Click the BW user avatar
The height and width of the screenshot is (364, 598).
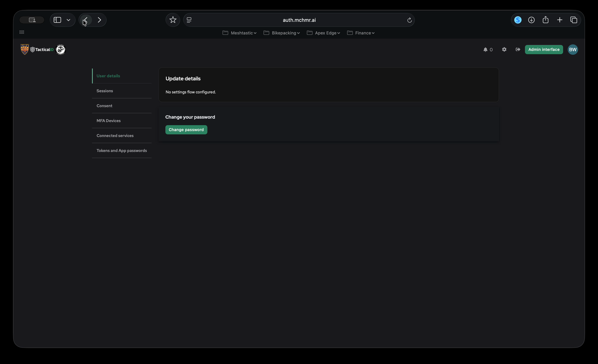point(573,49)
